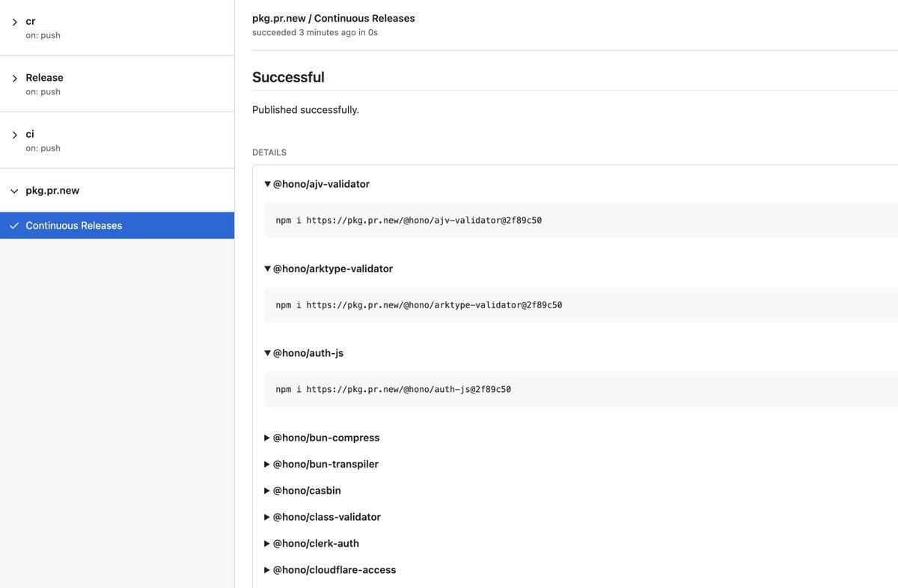The image size is (898, 588).
Task: Expand the @hono/casbin details triangle
Action: point(267,491)
